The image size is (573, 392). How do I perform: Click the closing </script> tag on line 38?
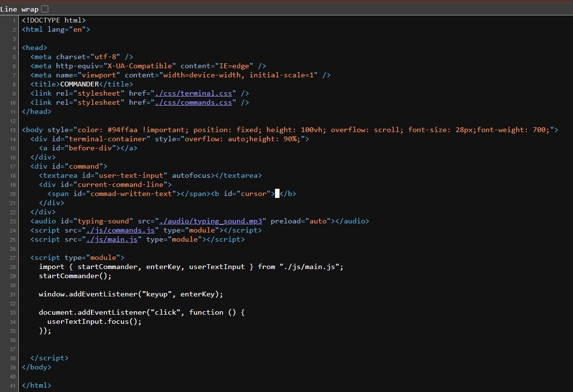(x=50, y=358)
